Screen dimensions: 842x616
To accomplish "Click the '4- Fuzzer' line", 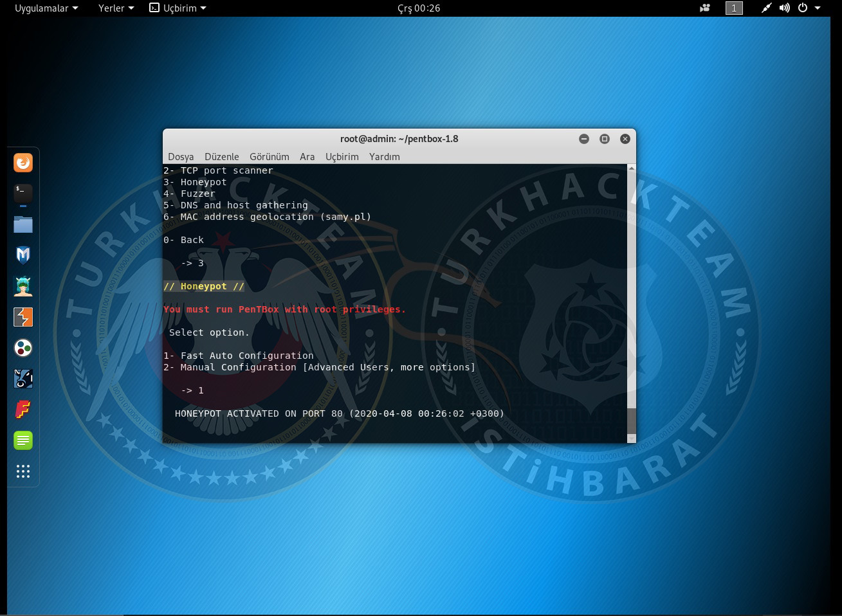I will click(189, 194).
